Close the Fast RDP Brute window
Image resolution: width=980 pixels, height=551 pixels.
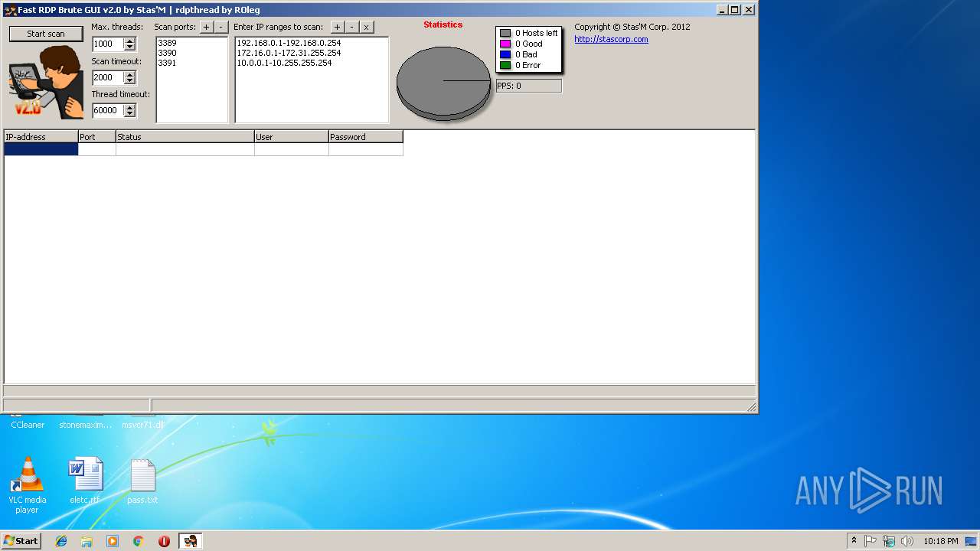click(749, 10)
